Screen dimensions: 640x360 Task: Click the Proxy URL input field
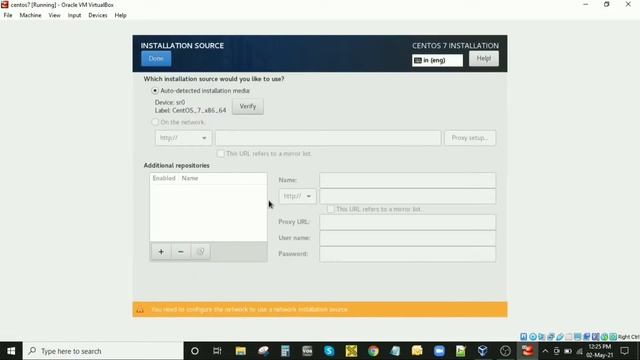(x=407, y=222)
